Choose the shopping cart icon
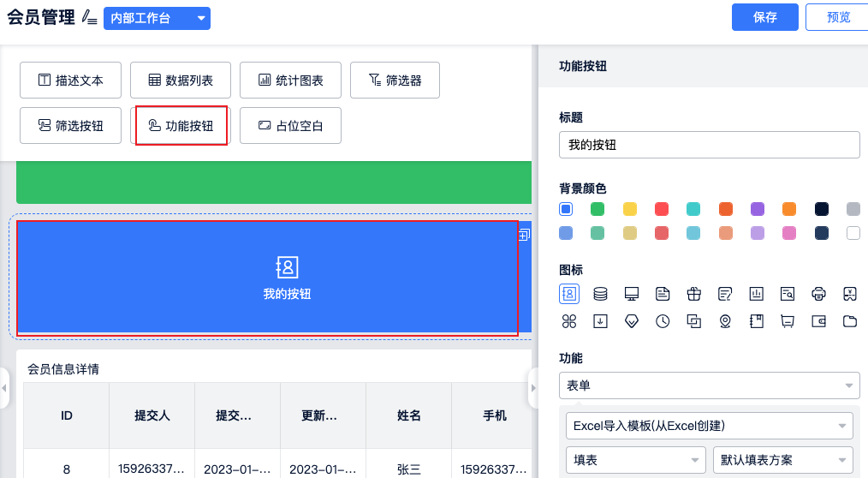The height and width of the screenshot is (478, 868). (x=788, y=321)
